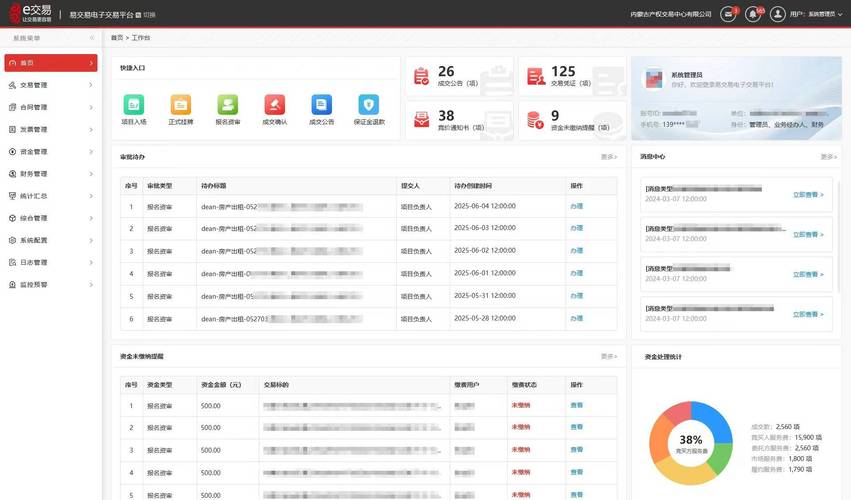This screenshot has height=500, width=851.
Task: Expand the 发票管理 menu chevron
Action: point(91,130)
